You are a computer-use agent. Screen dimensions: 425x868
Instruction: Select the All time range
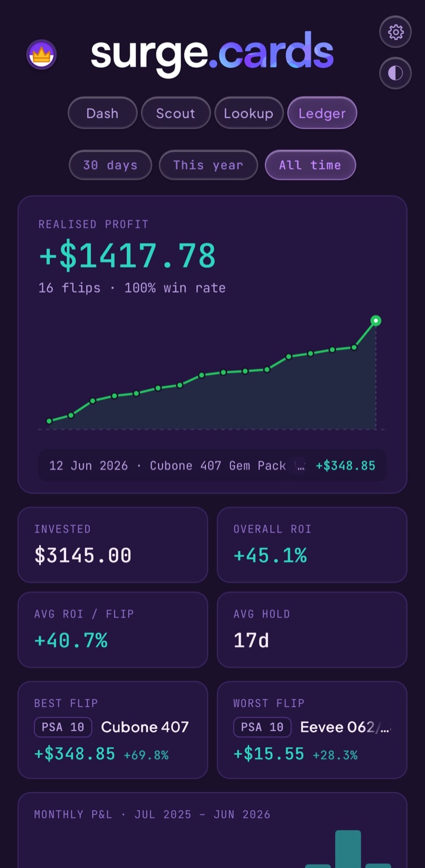click(310, 165)
